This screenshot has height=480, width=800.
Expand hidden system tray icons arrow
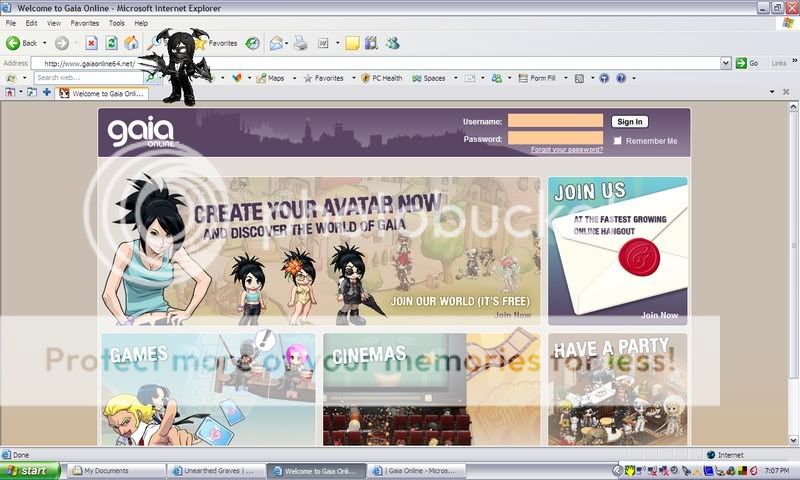click(617, 470)
